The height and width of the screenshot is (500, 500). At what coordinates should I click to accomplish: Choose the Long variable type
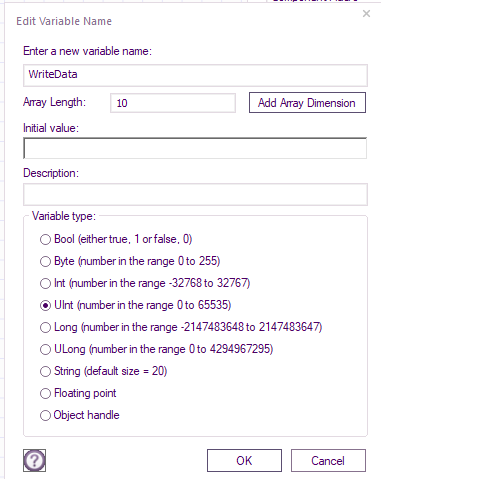(45, 327)
